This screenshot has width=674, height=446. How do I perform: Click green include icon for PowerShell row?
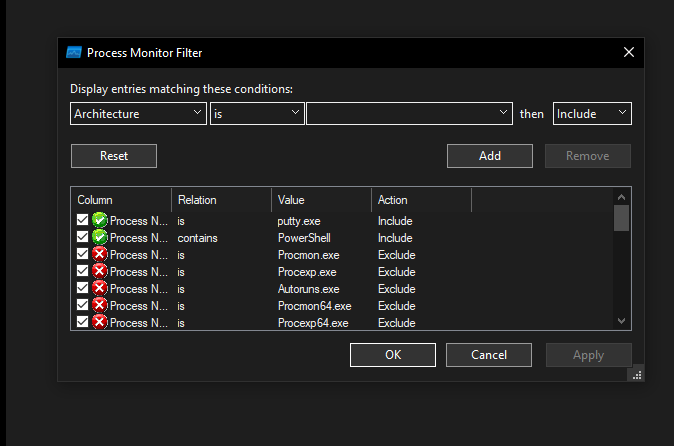tap(99, 238)
